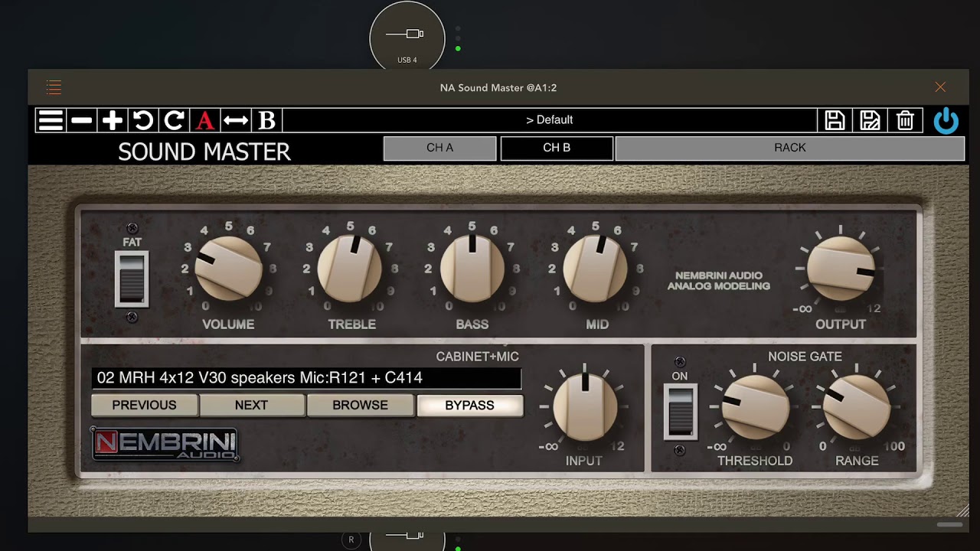The image size is (980, 551).
Task: Click the NA Sound Master @A1:2 title
Action: pos(498,88)
